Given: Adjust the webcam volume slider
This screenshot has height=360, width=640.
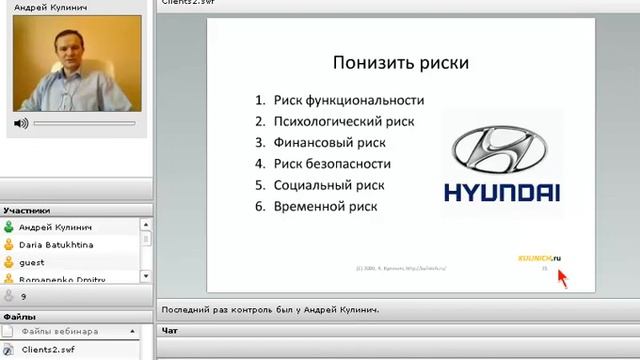Looking at the screenshot, I should point(84,123).
